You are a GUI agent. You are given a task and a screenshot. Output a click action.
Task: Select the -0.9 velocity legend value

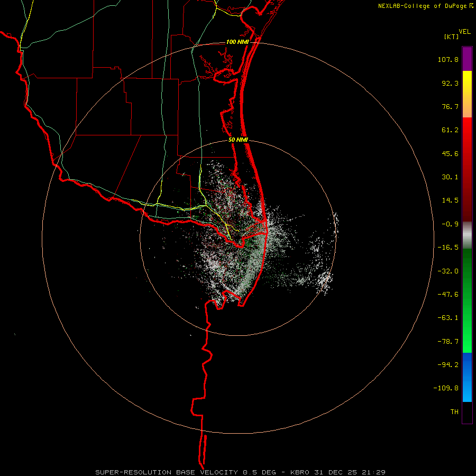click(450, 224)
